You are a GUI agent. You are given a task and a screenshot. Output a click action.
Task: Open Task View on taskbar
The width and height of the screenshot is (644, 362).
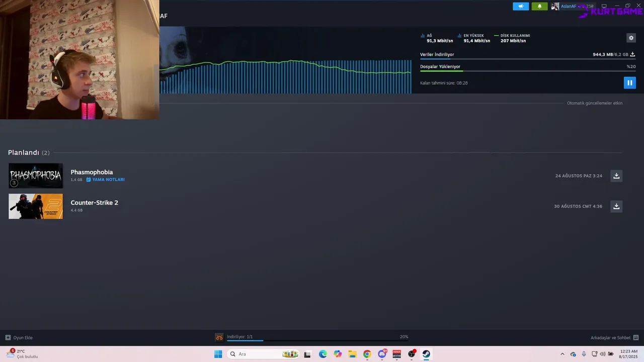[307, 354]
